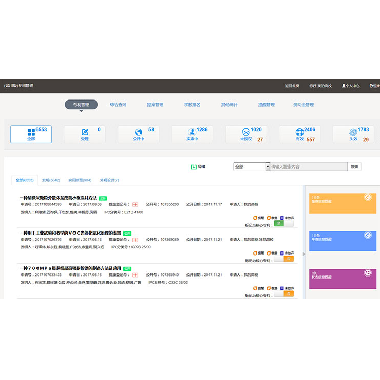Click the blue card in the right side panel
Image resolution: width=380 pixels, height=380 pixels.
pos(342,241)
